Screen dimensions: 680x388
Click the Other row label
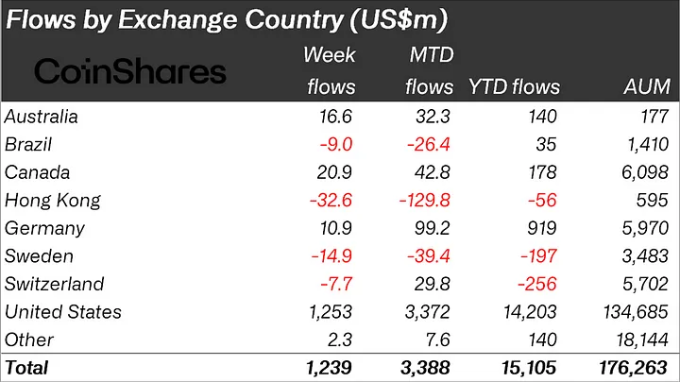[x=29, y=340]
